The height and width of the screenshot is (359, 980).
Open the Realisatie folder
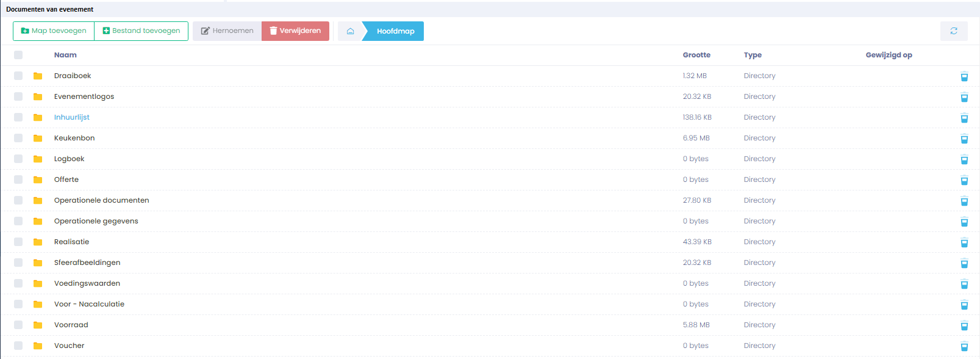[71, 242]
